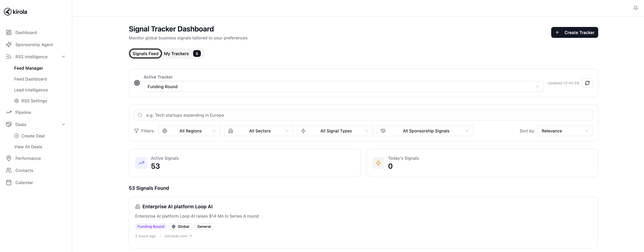644x252 pixels.
Task: Click the signal search input field
Action: (363, 115)
